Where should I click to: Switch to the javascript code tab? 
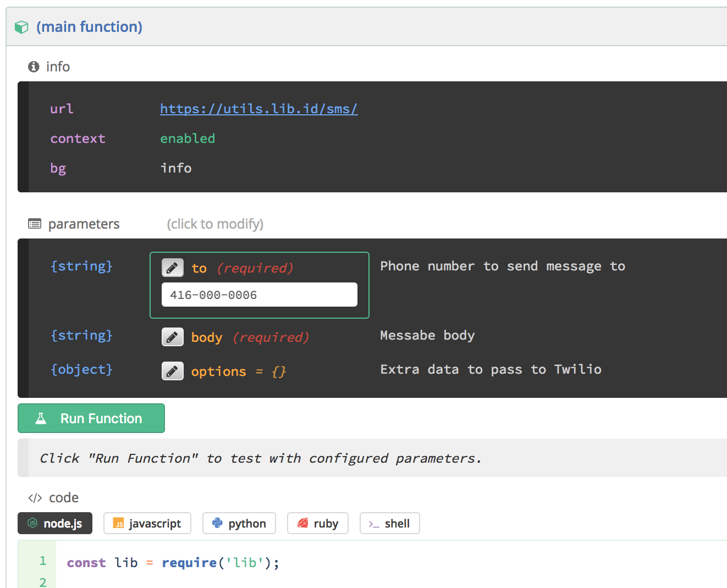click(147, 523)
